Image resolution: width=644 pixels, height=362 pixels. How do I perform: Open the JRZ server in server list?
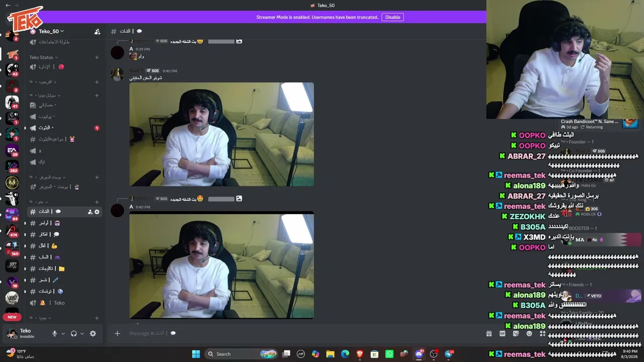click(x=12, y=265)
